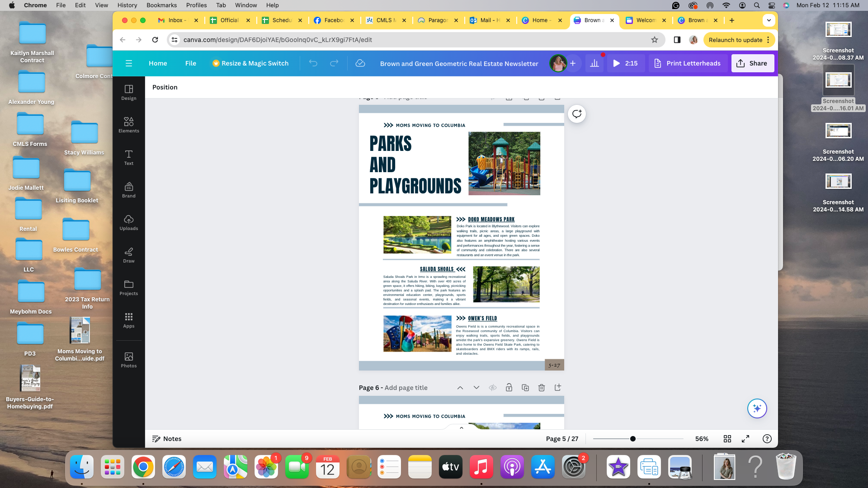The height and width of the screenshot is (488, 868).
Task: Move Page 6 down with chevron
Action: click(476, 388)
